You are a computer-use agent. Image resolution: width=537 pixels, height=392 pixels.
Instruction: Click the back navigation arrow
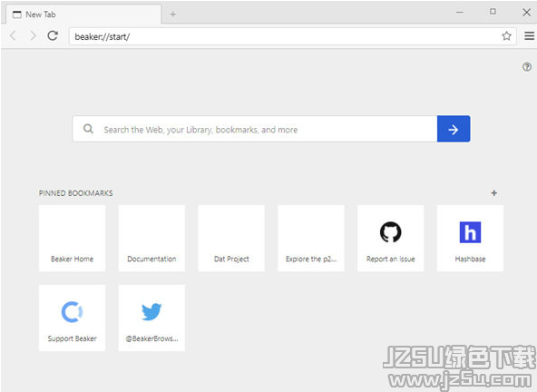(x=13, y=35)
